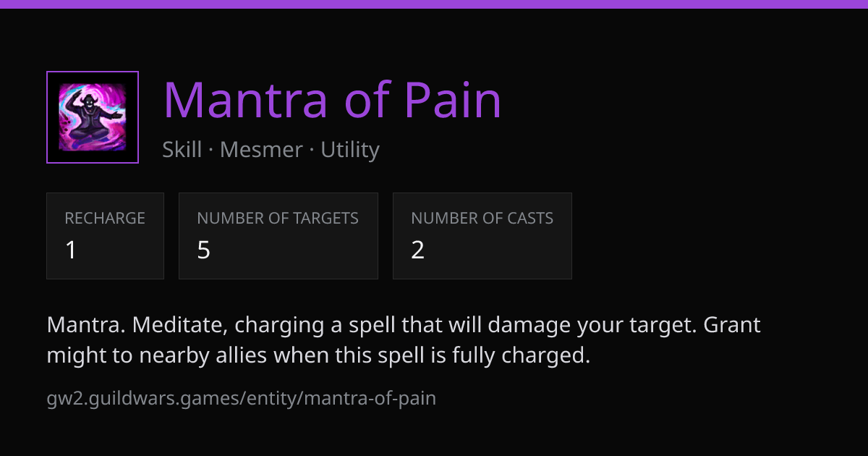Click the purple accent bar at the top

coord(434,4)
